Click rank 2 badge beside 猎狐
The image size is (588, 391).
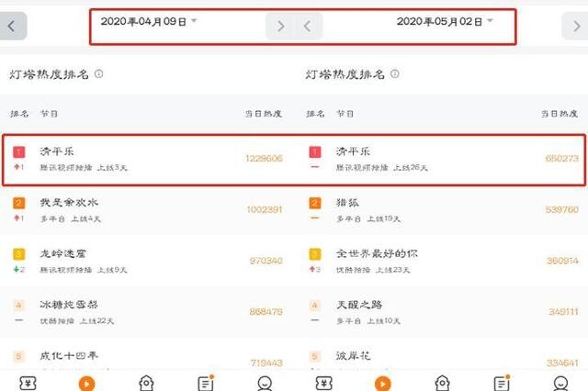coord(314,203)
